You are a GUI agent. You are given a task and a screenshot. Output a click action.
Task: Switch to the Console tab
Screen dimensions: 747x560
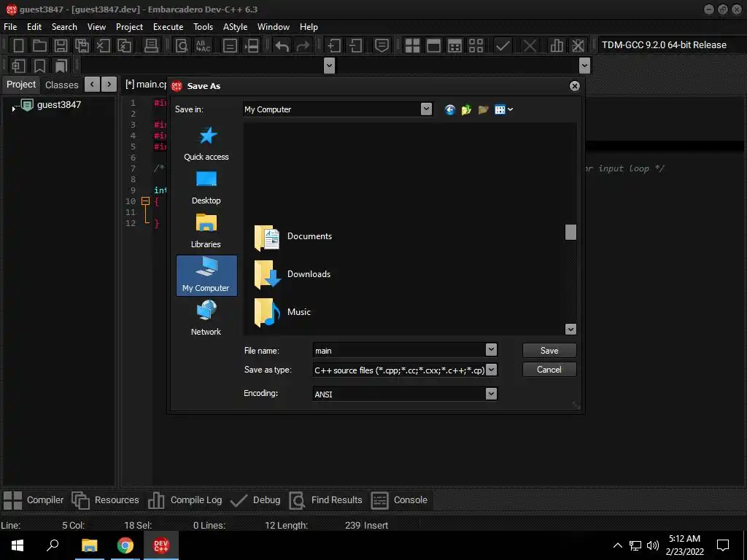click(x=399, y=500)
